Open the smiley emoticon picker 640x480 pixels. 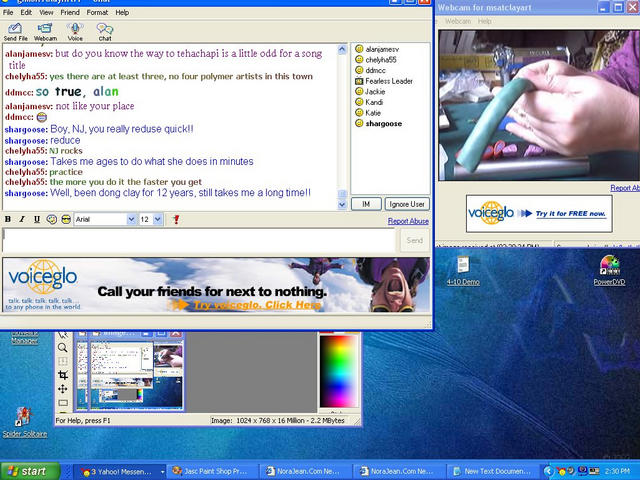(x=51, y=220)
